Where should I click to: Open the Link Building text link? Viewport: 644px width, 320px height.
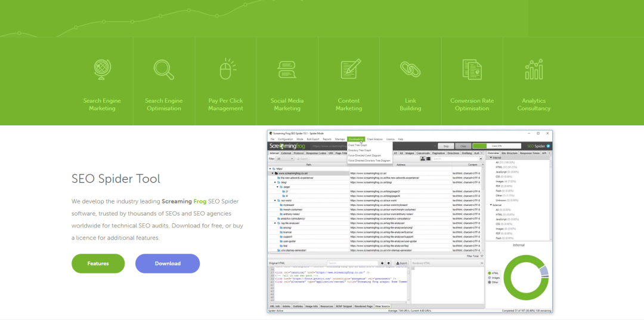[x=410, y=104]
